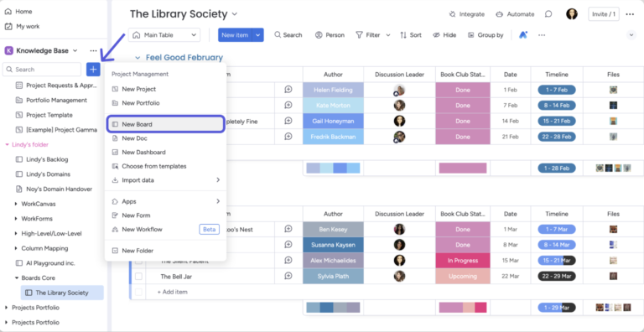Open board discussion chat bubble icon
This screenshot has height=332, width=644.
548,14
